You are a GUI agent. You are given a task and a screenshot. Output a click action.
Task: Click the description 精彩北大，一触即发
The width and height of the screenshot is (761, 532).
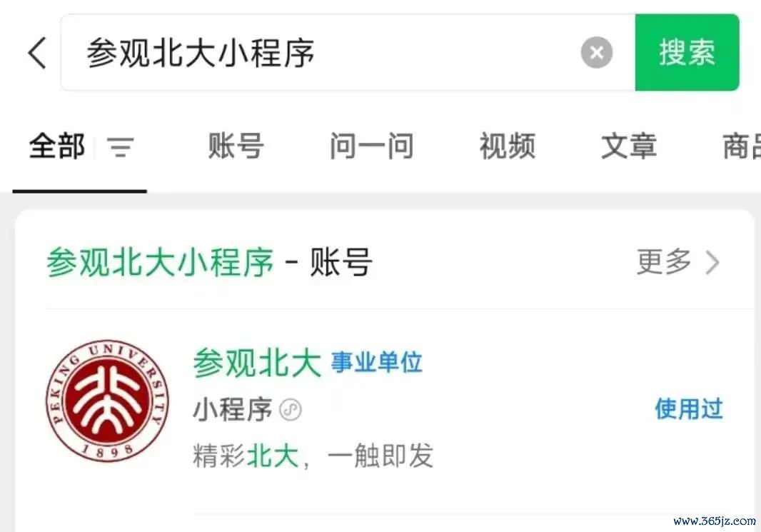(313, 456)
